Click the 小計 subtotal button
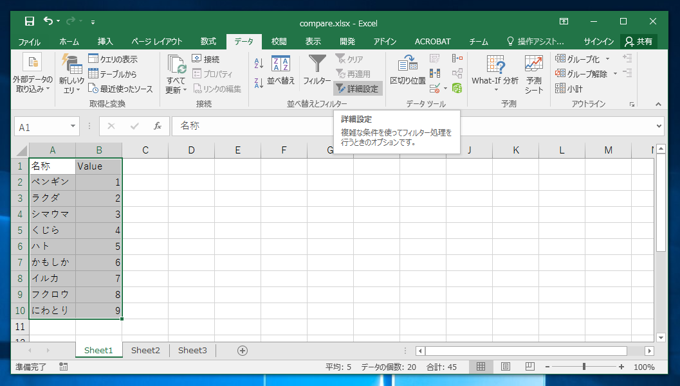This screenshot has width=680, height=386. tap(569, 88)
